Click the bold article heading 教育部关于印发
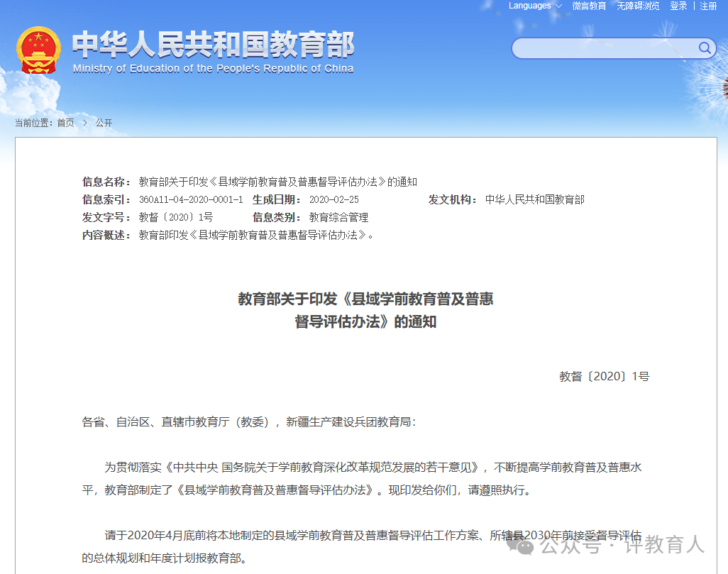 point(365,310)
